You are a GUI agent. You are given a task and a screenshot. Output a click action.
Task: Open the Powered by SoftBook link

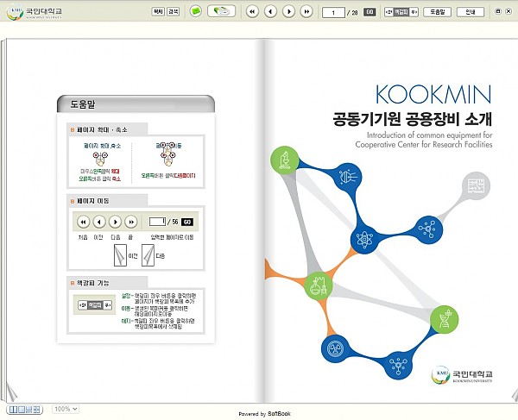(x=264, y=414)
